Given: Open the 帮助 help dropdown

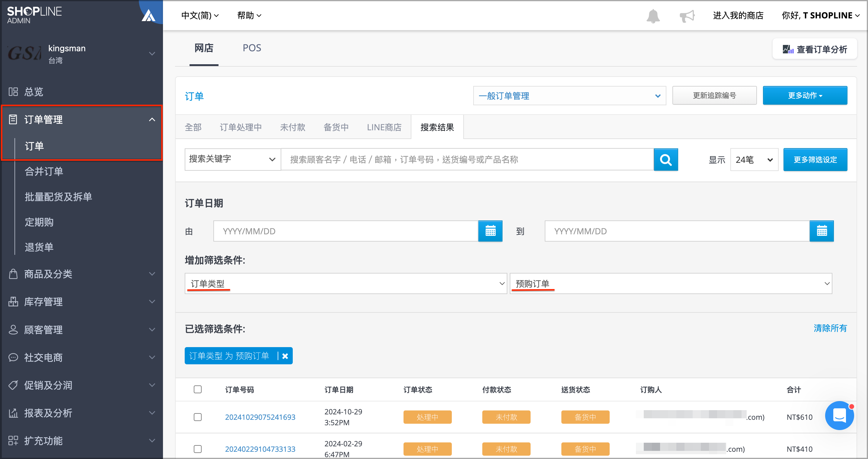Looking at the screenshot, I should (249, 15).
